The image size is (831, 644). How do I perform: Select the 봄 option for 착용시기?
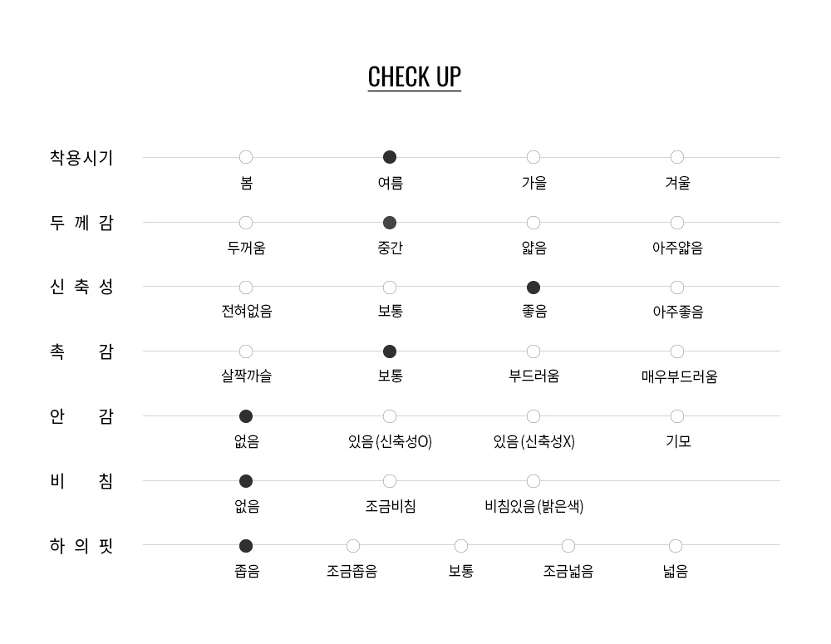click(x=246, y=157)
